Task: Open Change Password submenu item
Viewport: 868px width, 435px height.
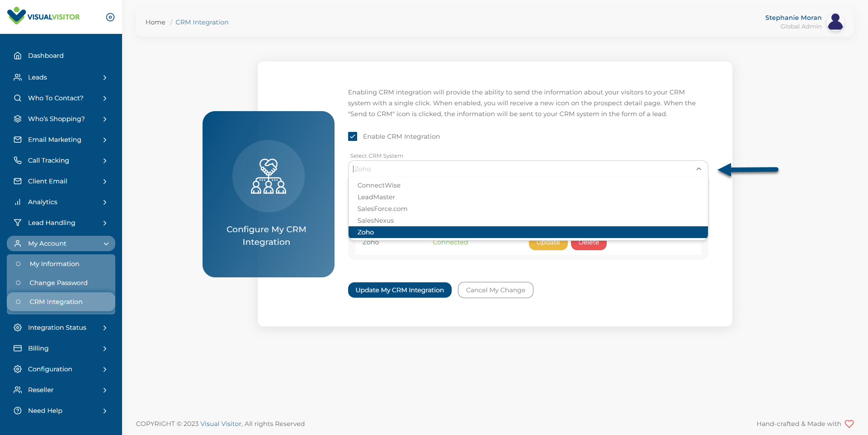Action: [61, 283]
